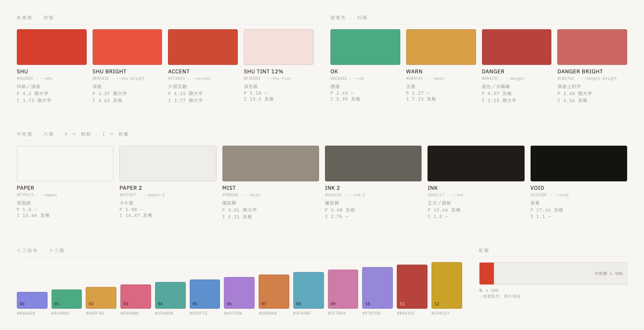Select text '#E8543E · --shu-bright'
The width and height of the screenshot is (644, 330).
coord(119,78)
